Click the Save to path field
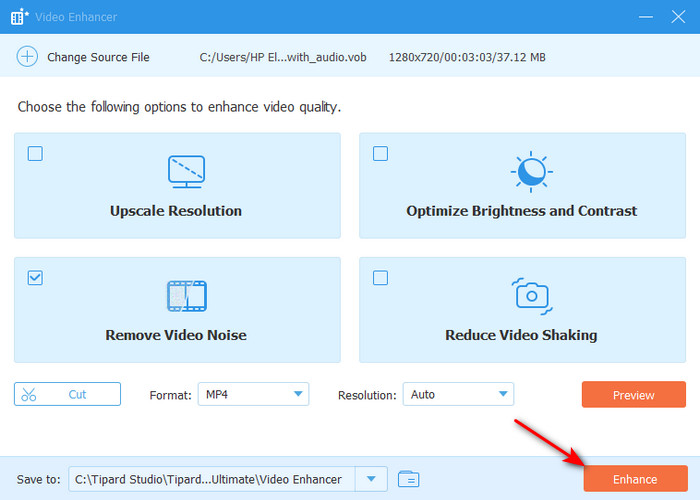The height and width of the screenshot is (500, 700). click(212, 479)
